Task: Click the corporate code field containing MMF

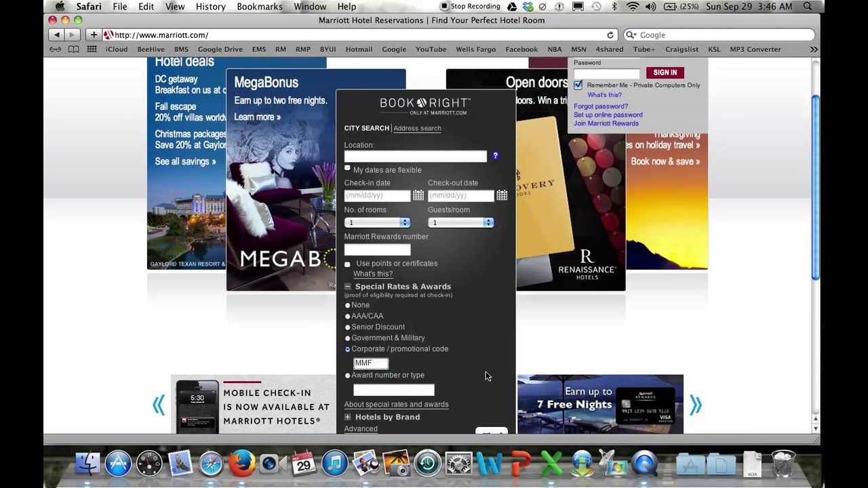Action: pos(371,363)
